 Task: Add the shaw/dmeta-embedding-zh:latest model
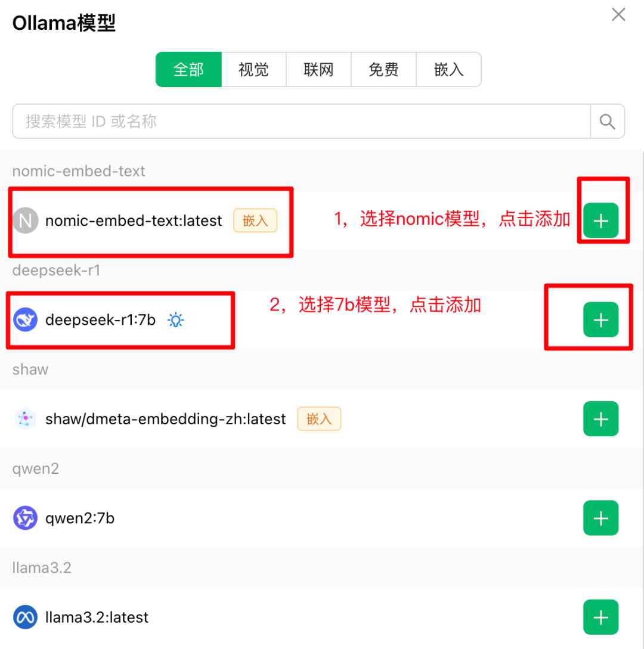click(600, 418)
